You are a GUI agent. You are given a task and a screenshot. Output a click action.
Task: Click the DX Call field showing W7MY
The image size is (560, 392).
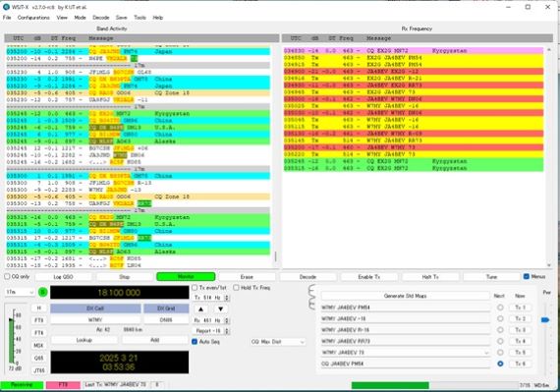pyautogui.click(x=95, y=320)
